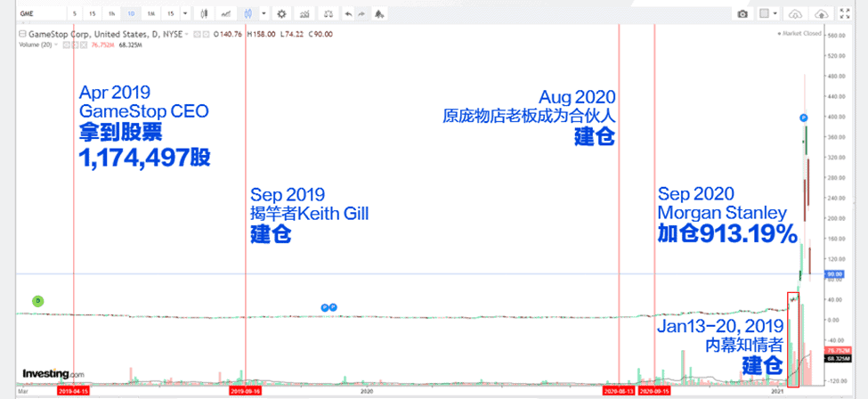Click the green D dividend marker

tap(37, 301)
